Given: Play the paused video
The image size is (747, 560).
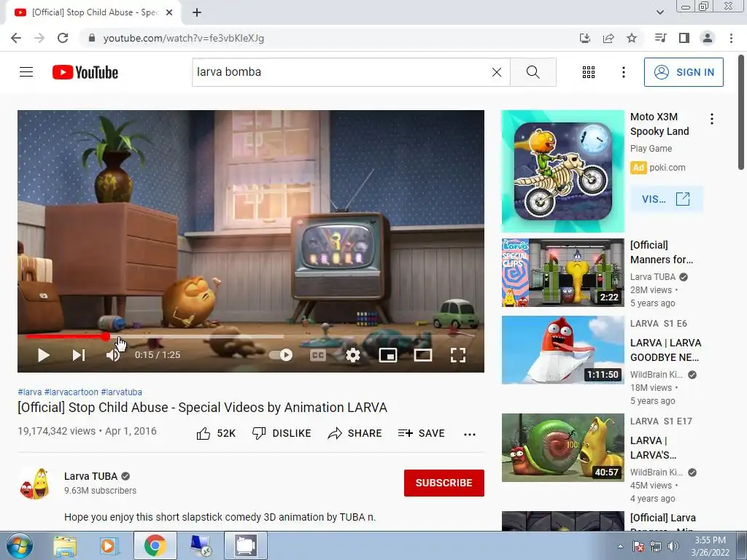Looking at the screenshot, I should [43, 355].
